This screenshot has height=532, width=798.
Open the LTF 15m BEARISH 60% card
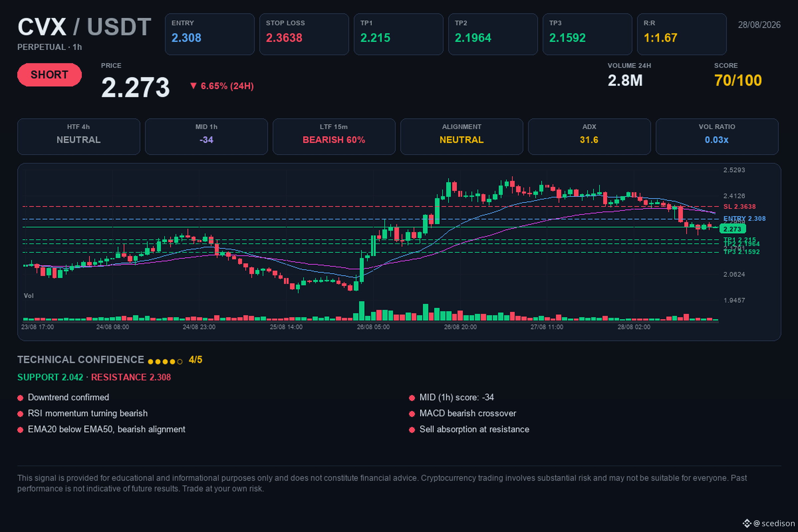pos(334,137)
